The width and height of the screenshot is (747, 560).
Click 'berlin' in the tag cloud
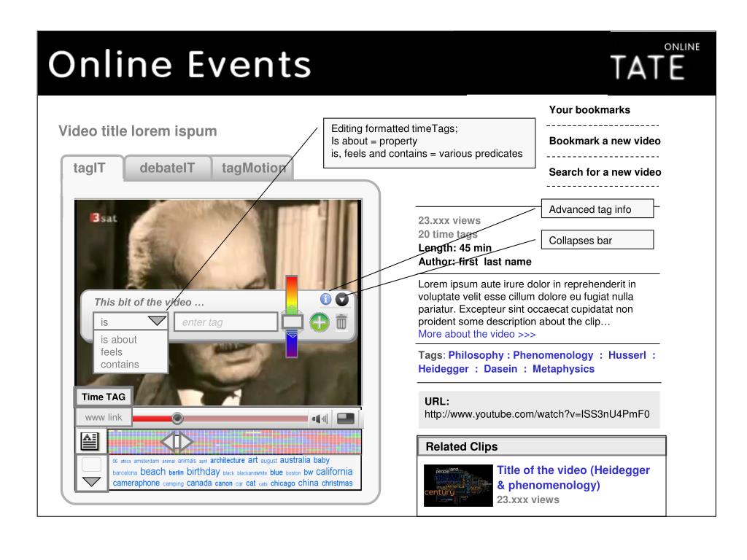[x=176, y=472]
